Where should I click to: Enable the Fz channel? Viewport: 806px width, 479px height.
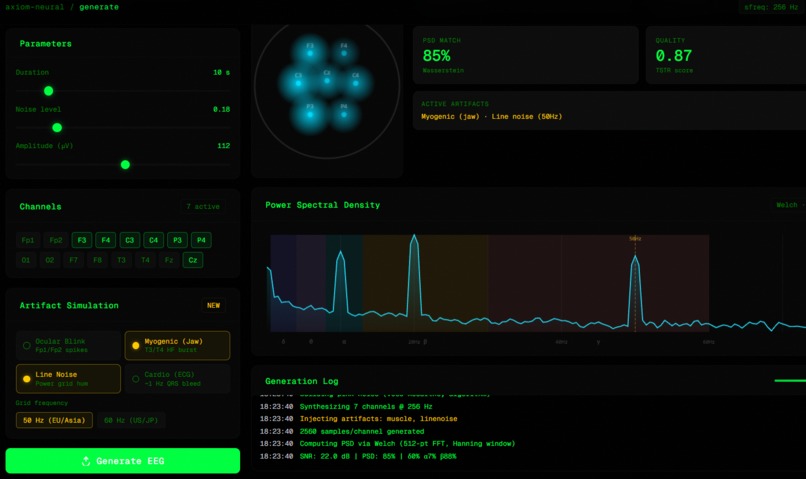click(169, 260)
